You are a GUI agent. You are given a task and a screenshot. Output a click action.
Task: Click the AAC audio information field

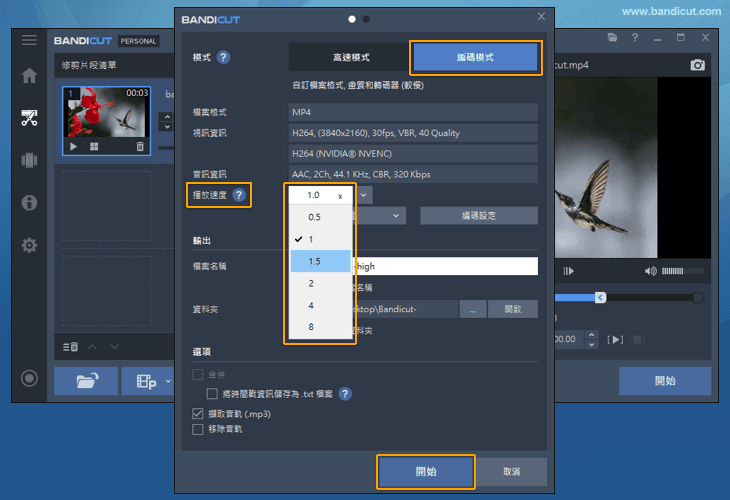click(x=413, y=174)
